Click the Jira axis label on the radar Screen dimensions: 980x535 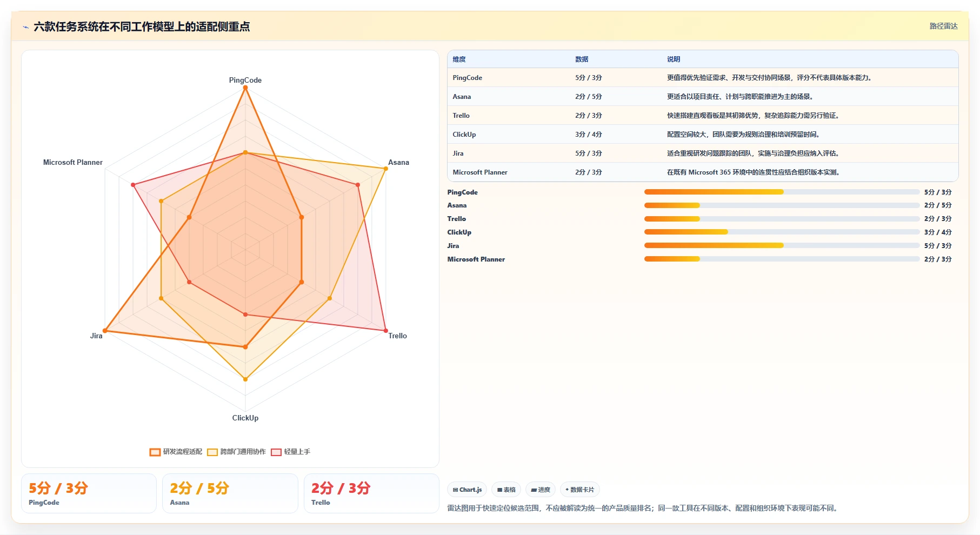(96, 336)
